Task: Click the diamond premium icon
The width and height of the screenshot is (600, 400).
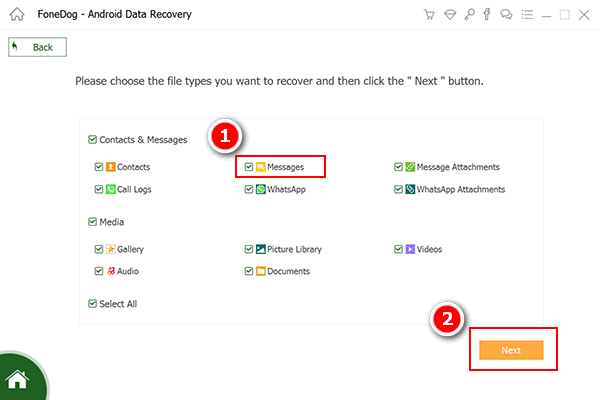Action: click(x=449, y=15)
